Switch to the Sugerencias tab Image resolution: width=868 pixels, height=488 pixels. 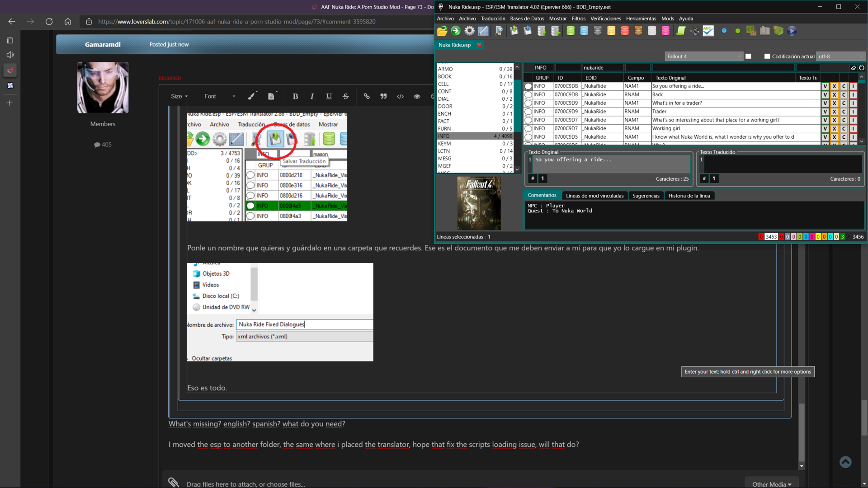pyautogui.click(x=646, y=196)
